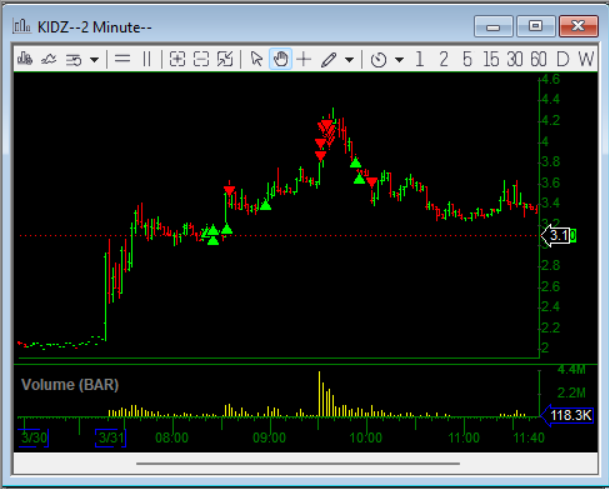Switch chart to 15 minute interval

coord(491,59)
